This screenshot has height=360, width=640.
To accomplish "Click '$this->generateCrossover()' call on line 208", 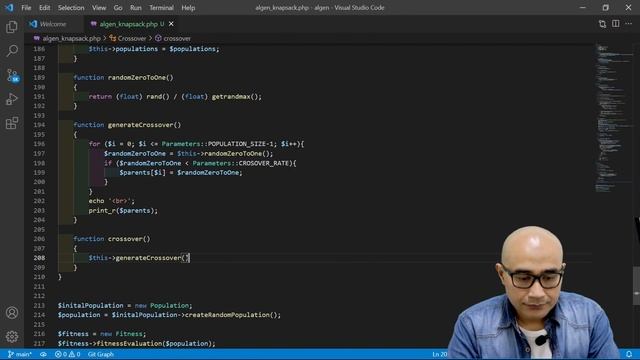I will click(x=139, y=258).
